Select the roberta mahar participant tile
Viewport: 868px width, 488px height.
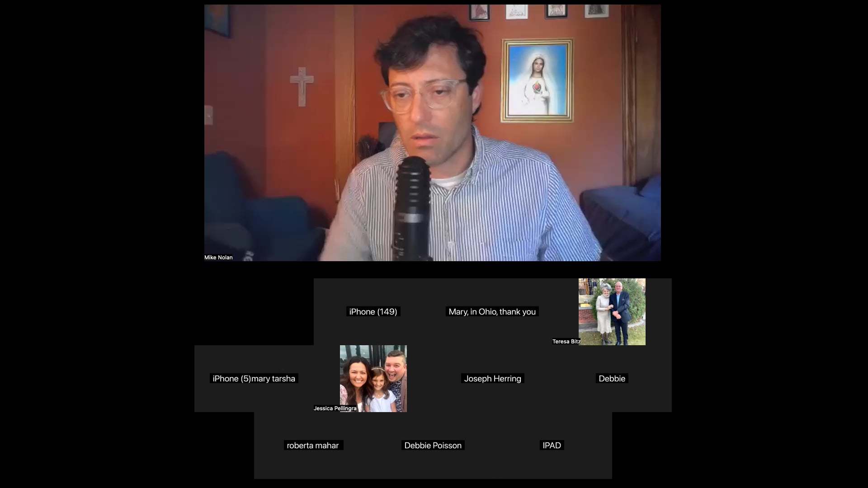click(313, 446)
